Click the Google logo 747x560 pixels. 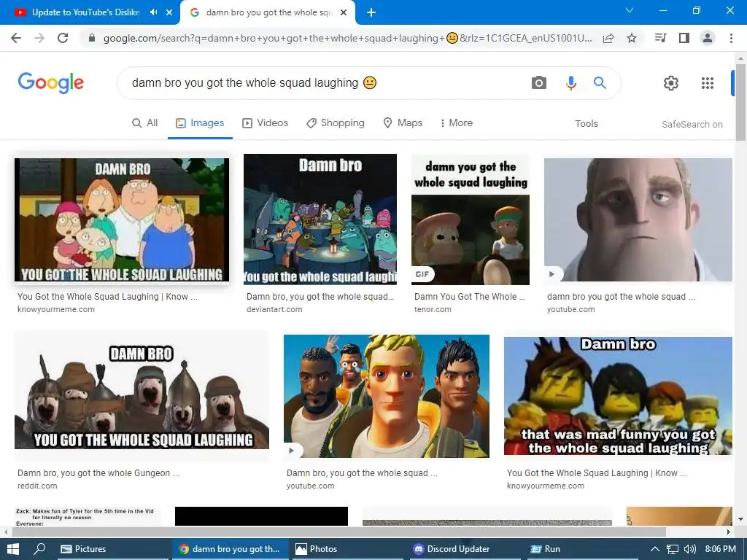click(x=51, y=83)
